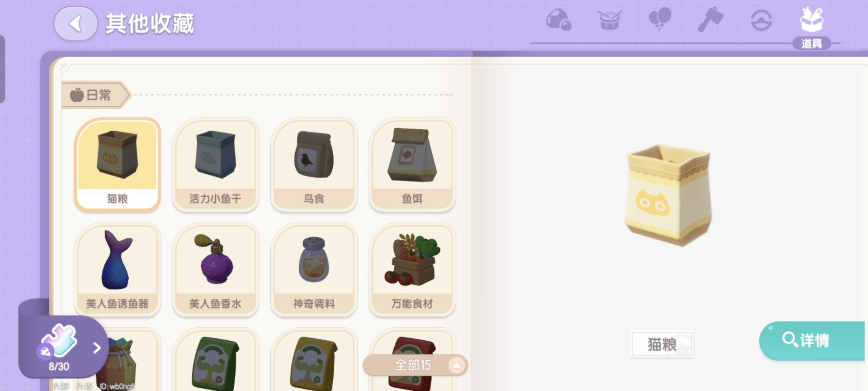Select the 鸟食 bird food item
Image resolution: width=868 pixels, height=391 pixels.
pyautogui.click(x=314, y=165)
